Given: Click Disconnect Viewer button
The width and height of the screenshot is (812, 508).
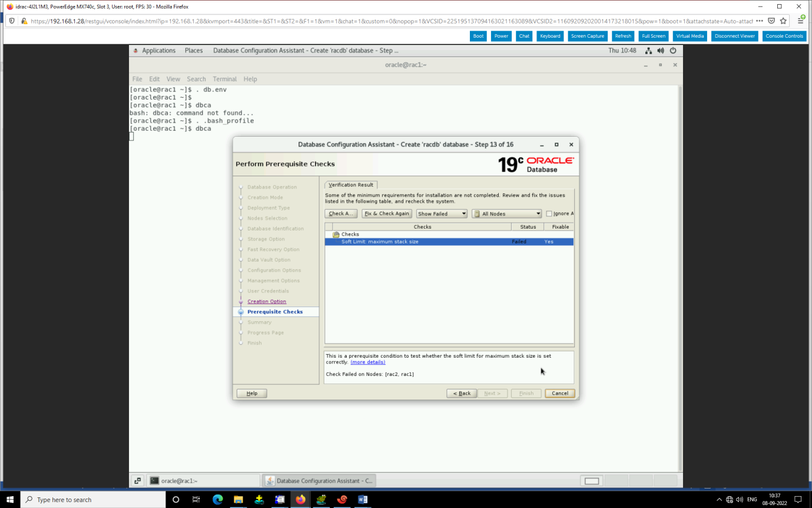Looking at the screenshot, I should click(735, 36).
